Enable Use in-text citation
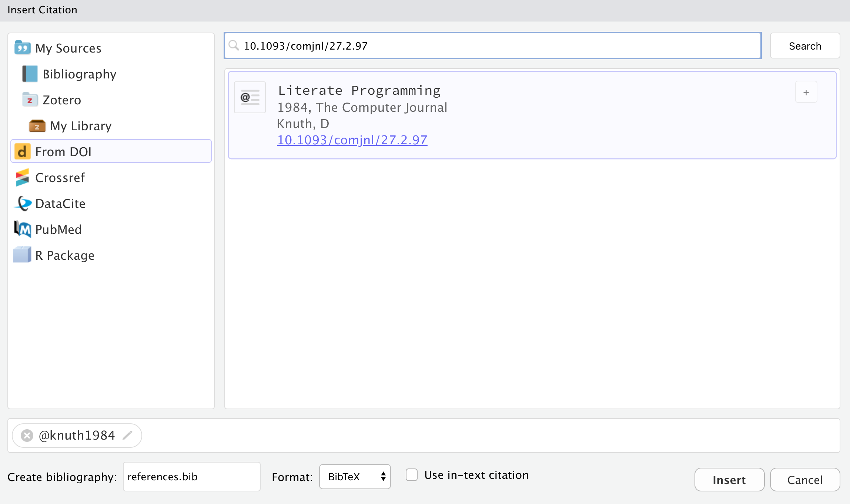Viewport: 850px width, 504px height. point(411,475)
